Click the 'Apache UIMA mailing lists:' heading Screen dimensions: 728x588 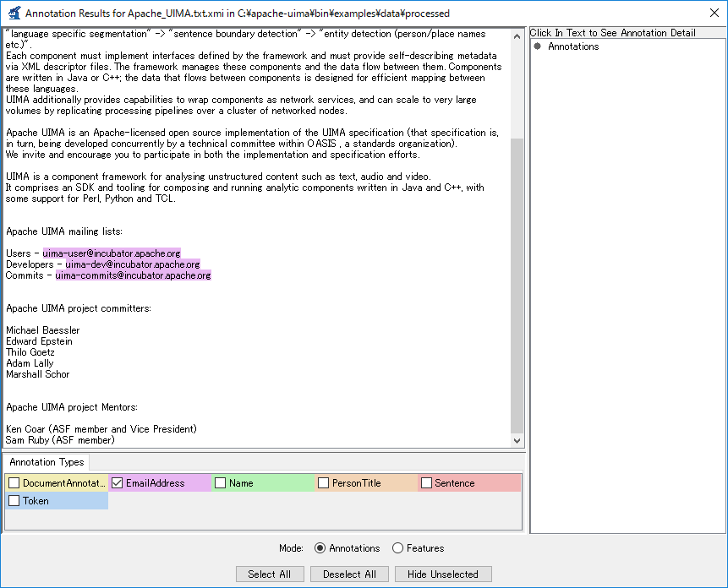[64, 231]
